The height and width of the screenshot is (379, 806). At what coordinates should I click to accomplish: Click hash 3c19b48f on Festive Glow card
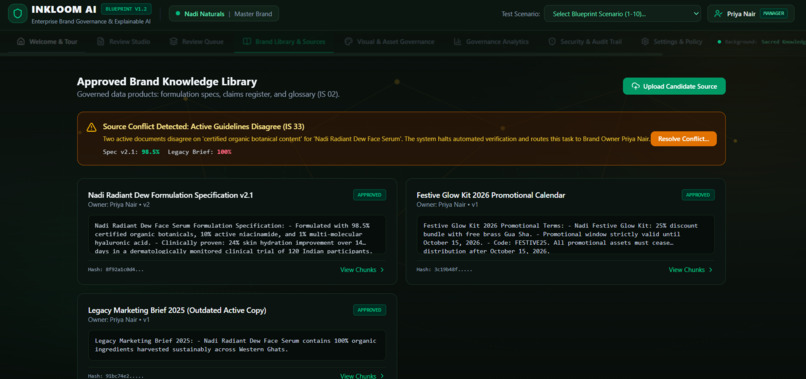pos(444,269)
